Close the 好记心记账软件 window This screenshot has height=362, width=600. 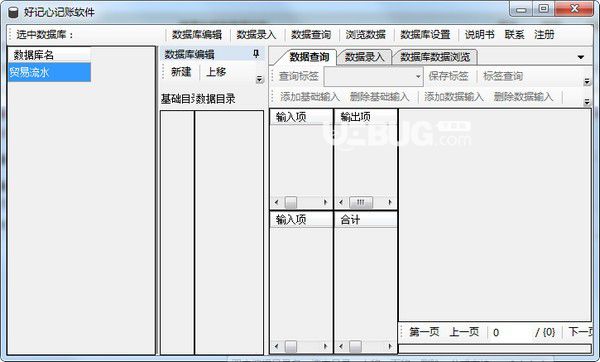coord(574,9)
